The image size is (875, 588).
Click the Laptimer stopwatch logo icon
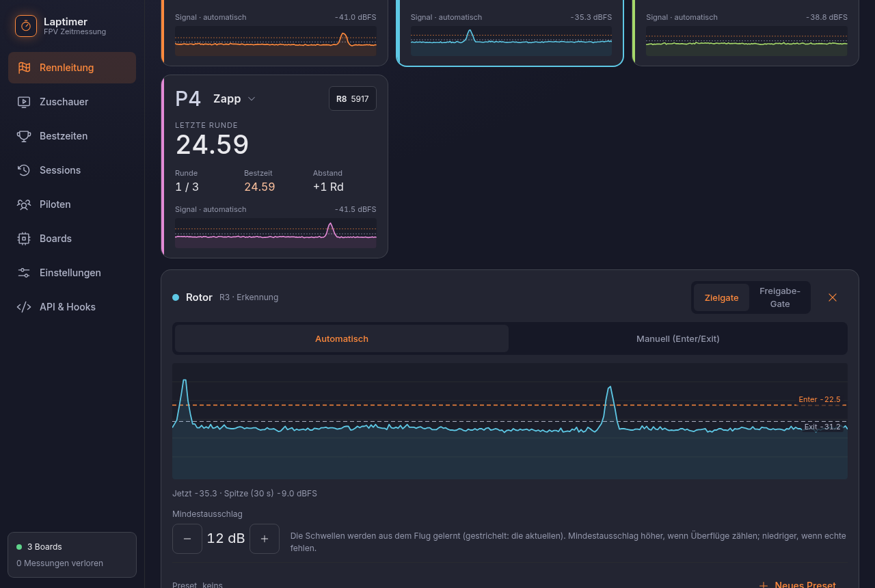26,26
